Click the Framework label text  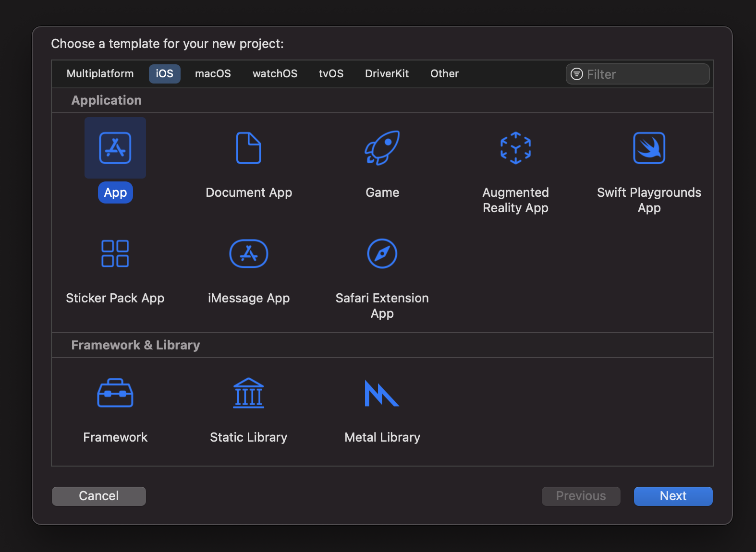(115, 437)
